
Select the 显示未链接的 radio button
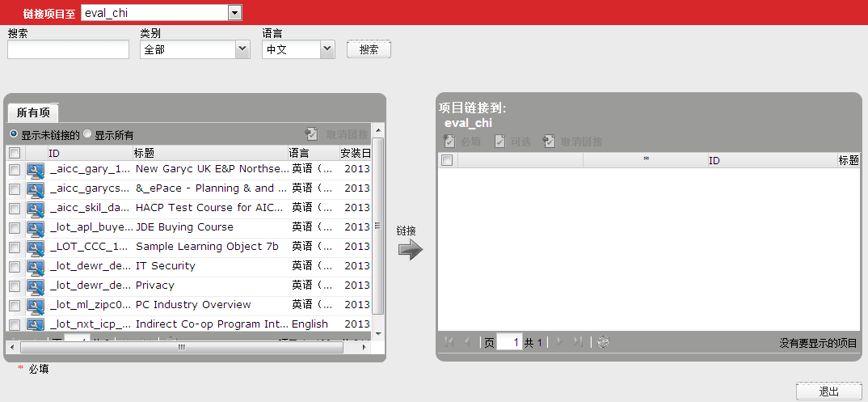point(14,134)
